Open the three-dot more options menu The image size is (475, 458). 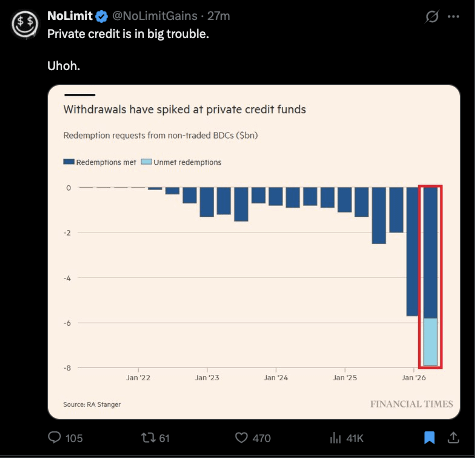[x=453, y=16]
